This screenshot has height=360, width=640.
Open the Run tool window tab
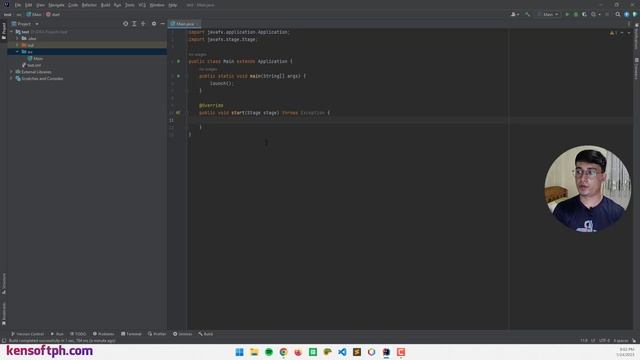click(x=57, y=334)
